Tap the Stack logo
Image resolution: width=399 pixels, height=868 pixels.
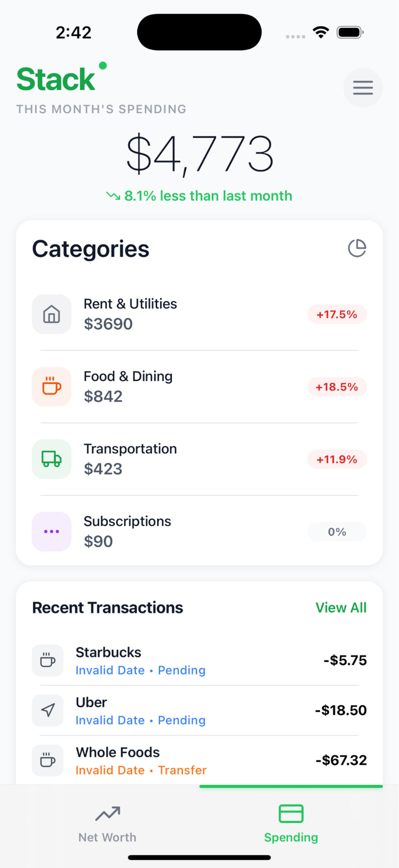57,79
